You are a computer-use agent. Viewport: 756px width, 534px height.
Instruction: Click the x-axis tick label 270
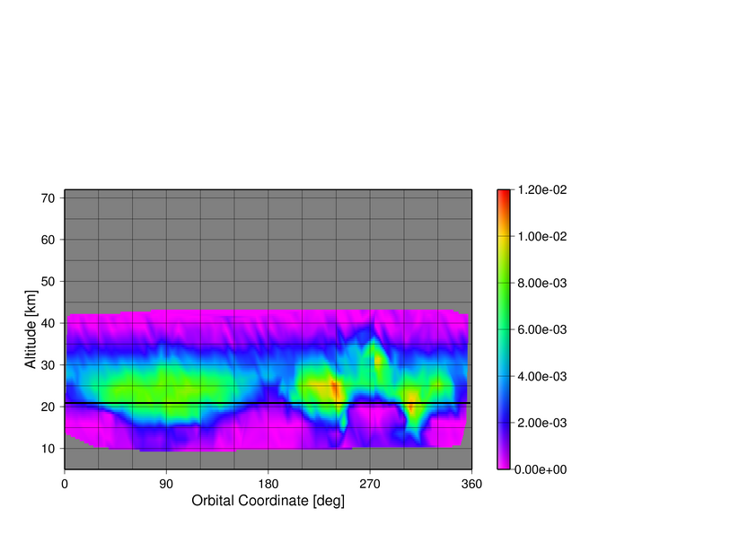pos(370,485)
